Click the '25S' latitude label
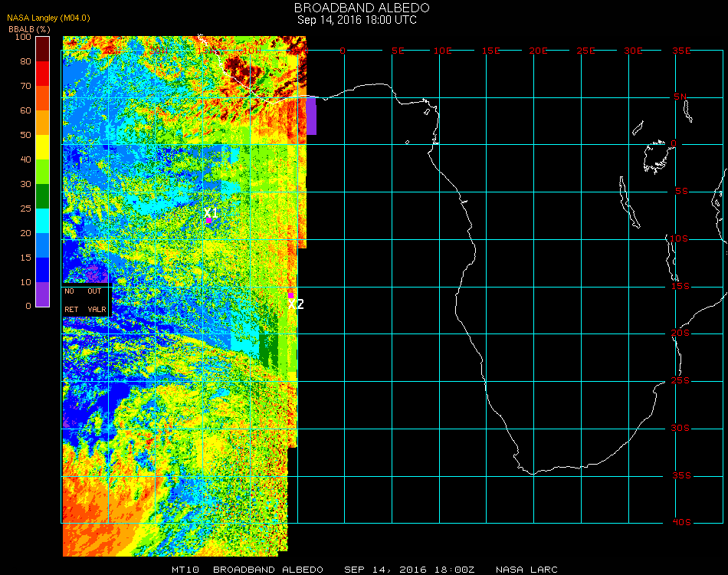 pos(680,380)
